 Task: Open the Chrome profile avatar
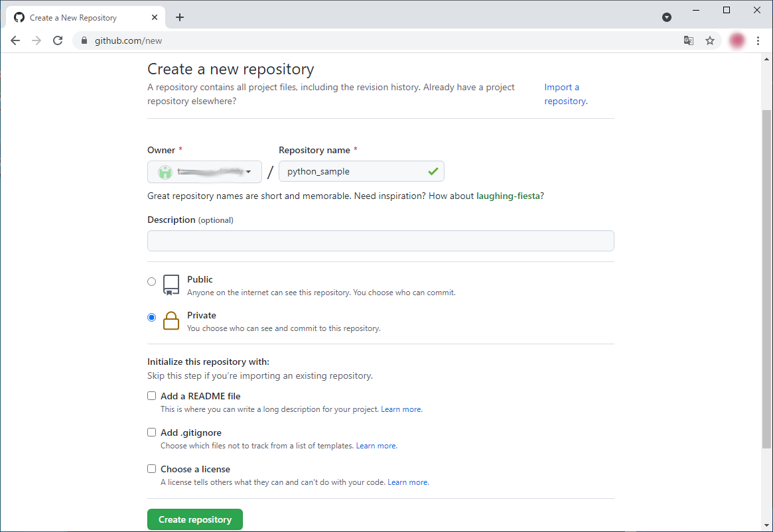coord(737,40)
